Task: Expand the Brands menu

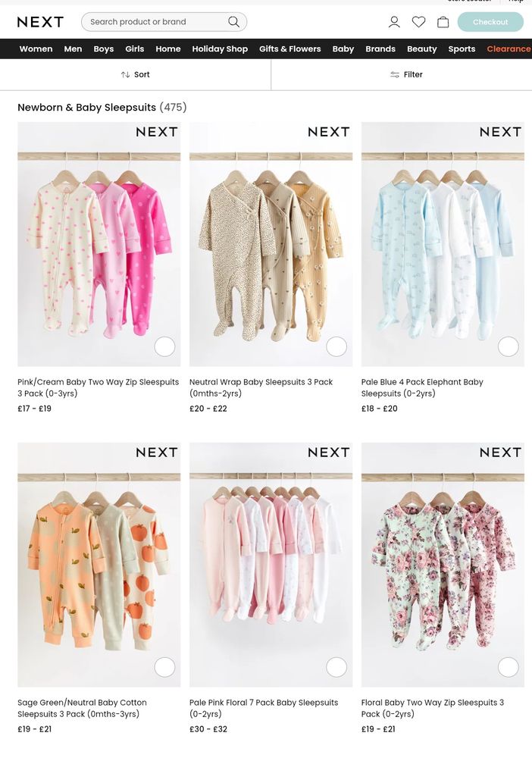Action: coord(380,49)
